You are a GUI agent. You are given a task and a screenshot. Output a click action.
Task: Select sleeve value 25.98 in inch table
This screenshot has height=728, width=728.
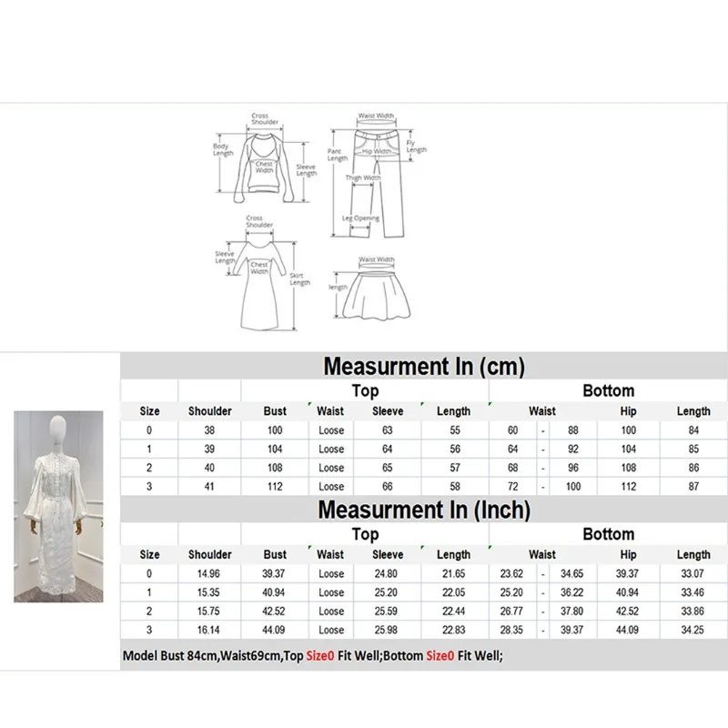click(x=386, y=630)
